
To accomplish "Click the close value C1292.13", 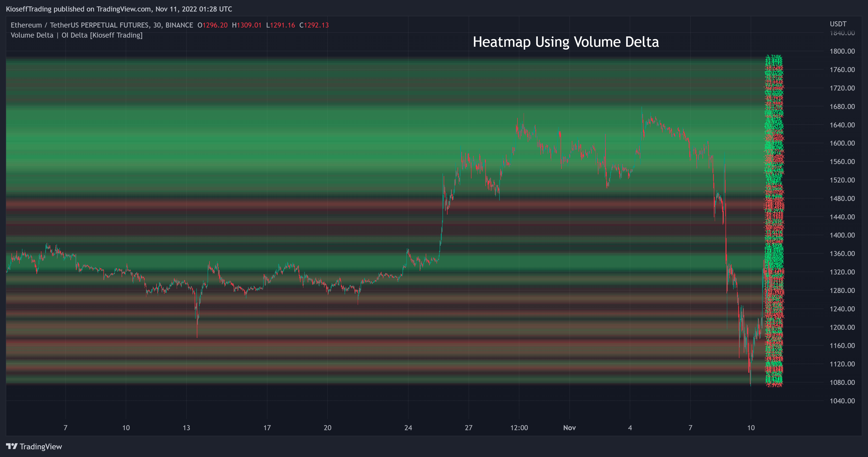I will pos(314,25).
